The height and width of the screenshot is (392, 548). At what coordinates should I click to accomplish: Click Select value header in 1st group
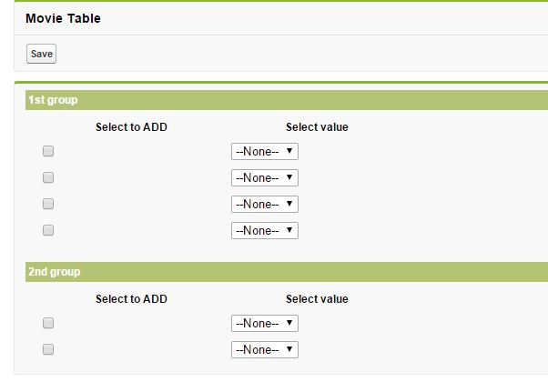(x=317, y=127)
